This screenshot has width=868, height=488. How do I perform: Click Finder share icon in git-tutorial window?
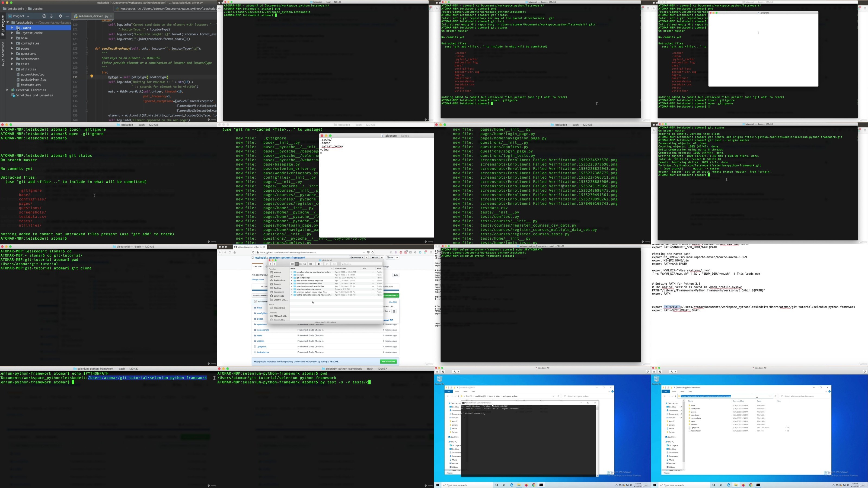click(x=327, y=264)
